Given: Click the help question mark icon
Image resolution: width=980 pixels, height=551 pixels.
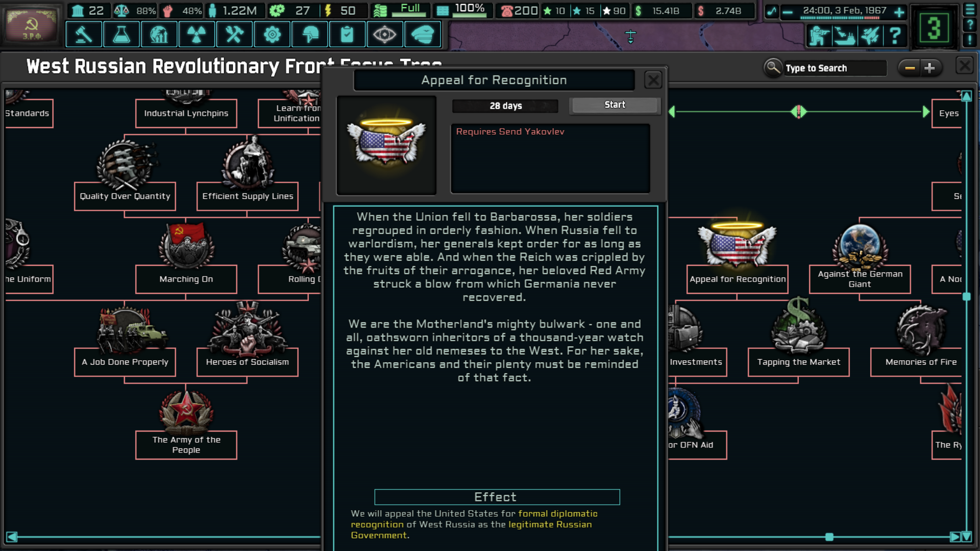Looking at the screenshot, I should [x=895, y=36].
